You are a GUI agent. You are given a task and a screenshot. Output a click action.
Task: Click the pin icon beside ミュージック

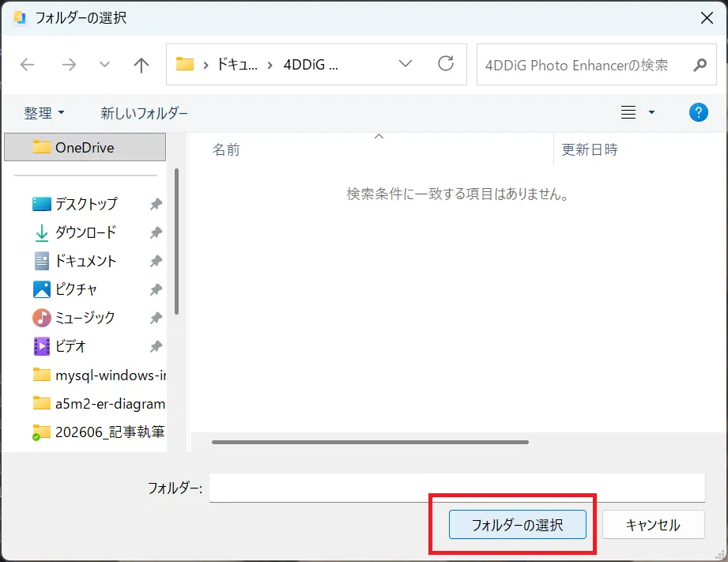pyautogui.click(x=156, y=319)
